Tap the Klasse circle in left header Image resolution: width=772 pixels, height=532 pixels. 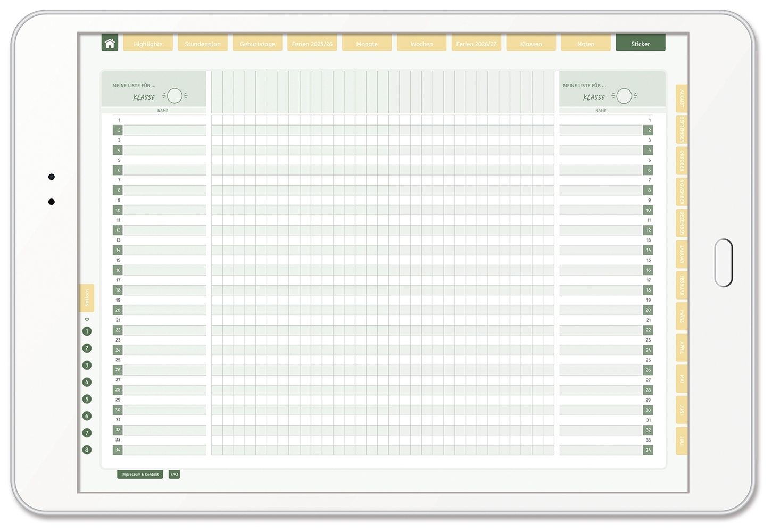pyautogui.click(x=175, y=96)
